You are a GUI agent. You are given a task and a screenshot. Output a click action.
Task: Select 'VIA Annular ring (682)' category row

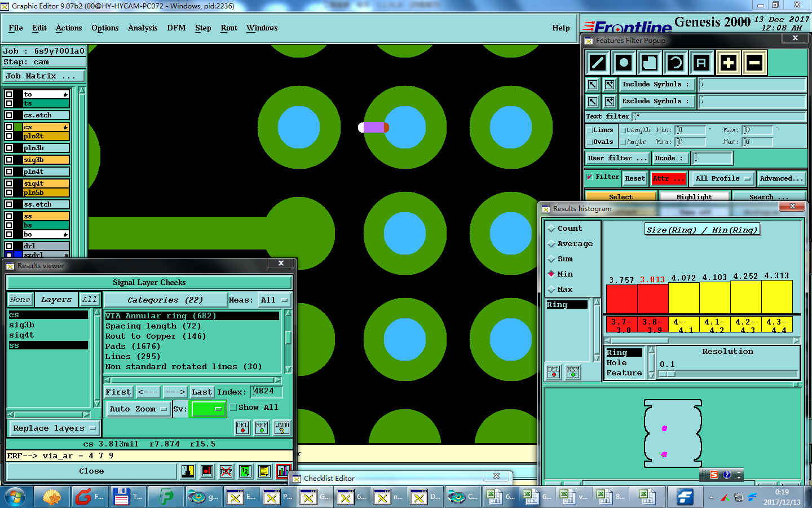coord(192,316)
